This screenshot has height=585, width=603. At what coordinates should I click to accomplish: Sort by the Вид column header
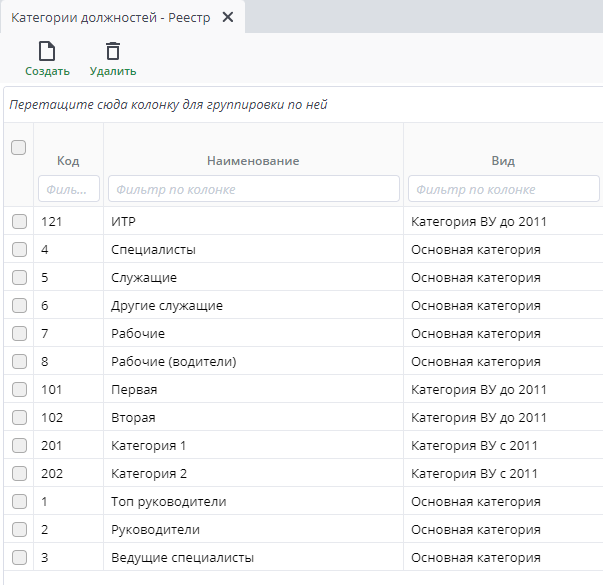pyautogui.click(x=503, y=161)
